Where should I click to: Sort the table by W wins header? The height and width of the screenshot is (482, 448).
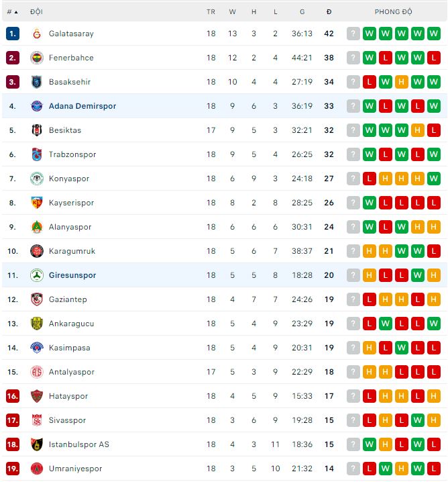point(232,12)
